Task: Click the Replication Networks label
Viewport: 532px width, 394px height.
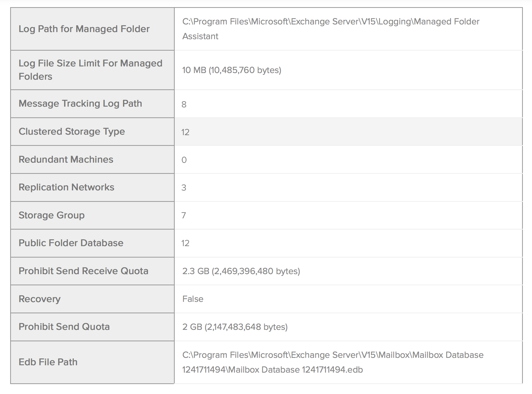Action: (66, 187)
